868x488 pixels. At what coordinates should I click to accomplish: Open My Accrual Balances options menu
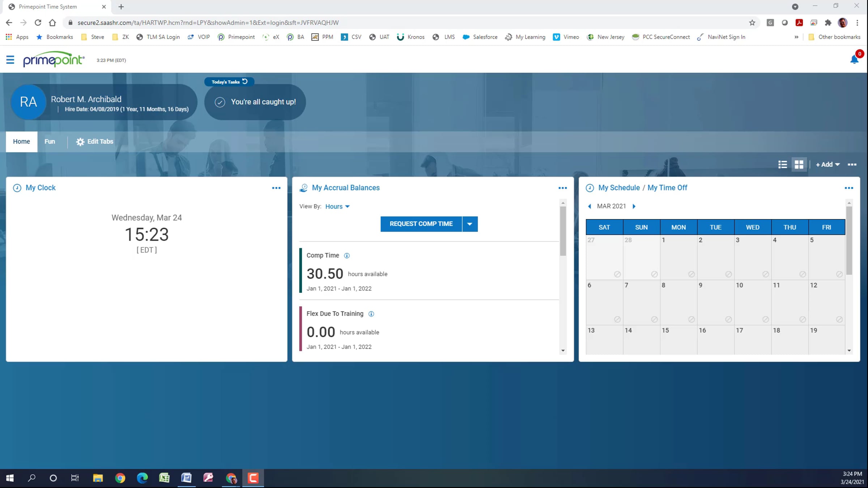(x=562, y=188)
